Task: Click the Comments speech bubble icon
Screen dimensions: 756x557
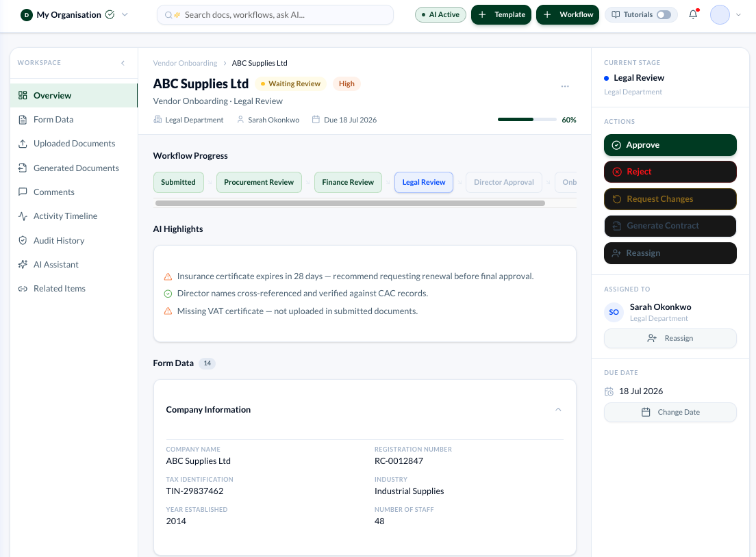Action: point(23,192)
